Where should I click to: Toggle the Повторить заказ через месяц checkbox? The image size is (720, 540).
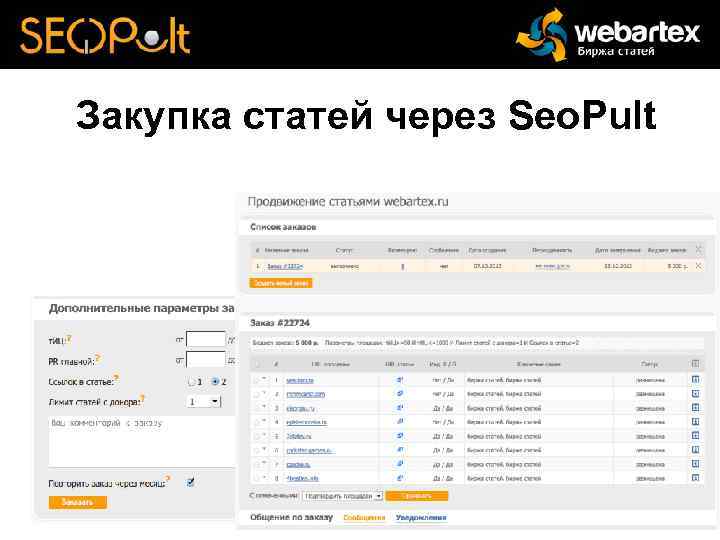click(x=191, y=482)
